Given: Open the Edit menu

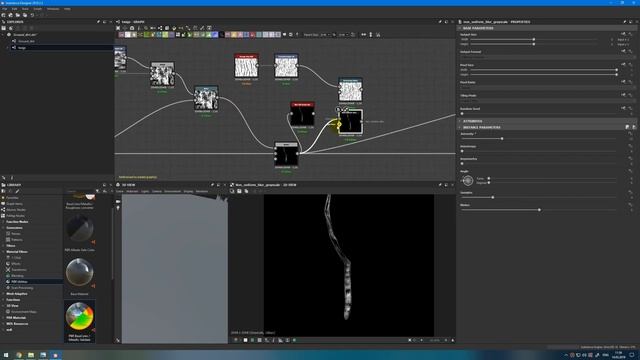Looking at the screenshot, I should pyautogui.click(x=14, y=9).
